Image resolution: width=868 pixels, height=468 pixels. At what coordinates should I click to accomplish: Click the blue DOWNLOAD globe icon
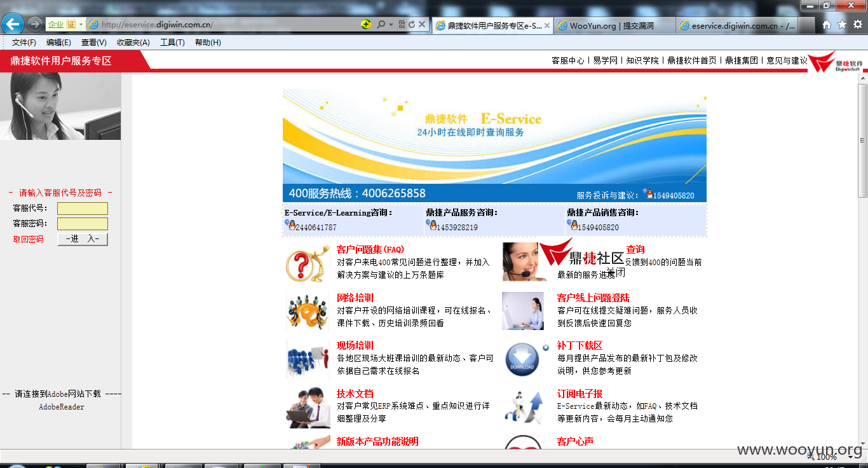[x=522, y=361]
